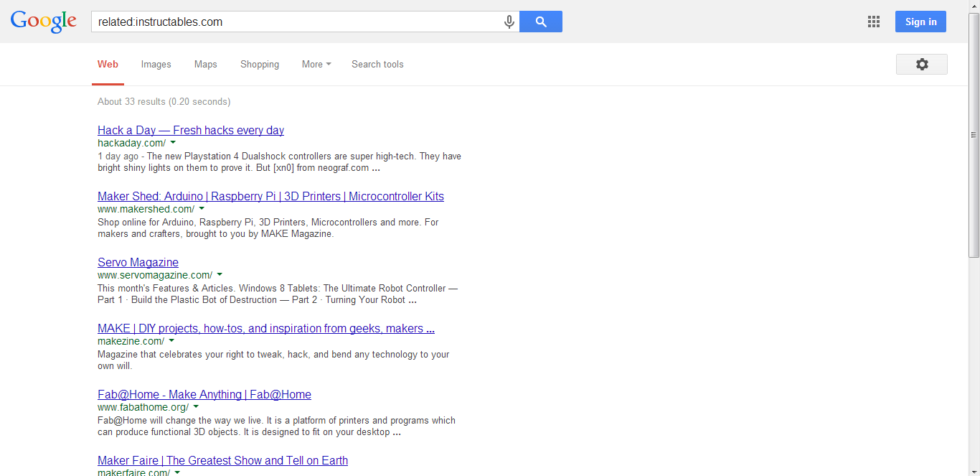Open the Google apps grid

pos(873,22)
